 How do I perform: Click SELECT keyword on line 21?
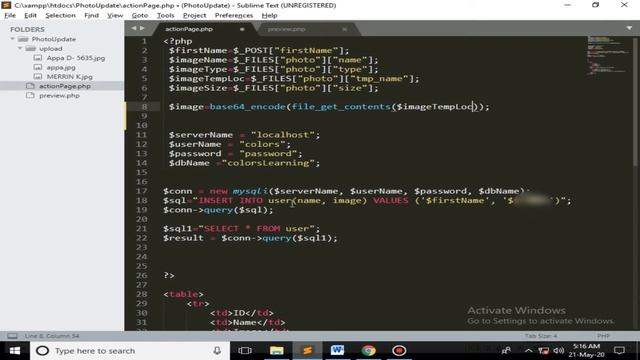coord(221,229)
